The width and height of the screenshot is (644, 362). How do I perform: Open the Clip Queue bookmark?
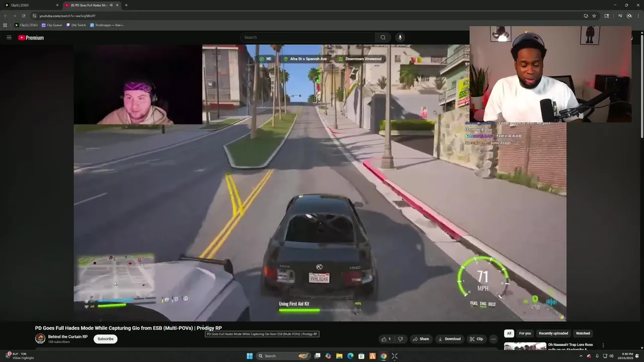[x=52, y=25]
